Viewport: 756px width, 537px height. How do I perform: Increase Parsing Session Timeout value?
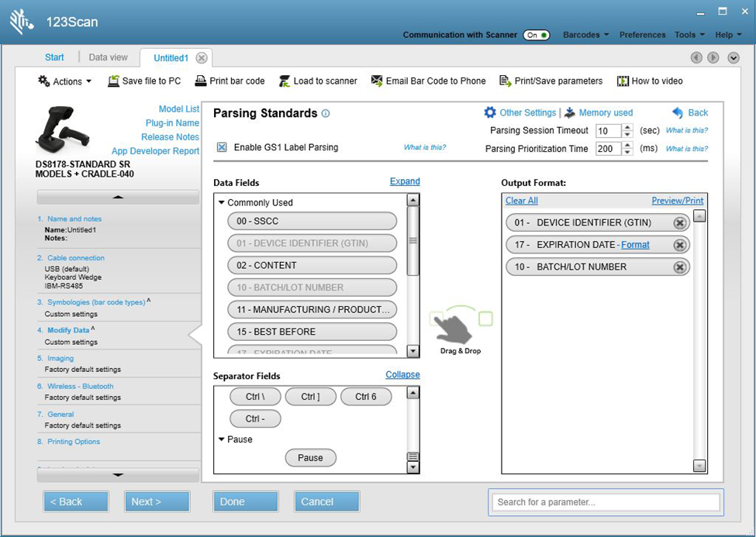click(627, 127)
